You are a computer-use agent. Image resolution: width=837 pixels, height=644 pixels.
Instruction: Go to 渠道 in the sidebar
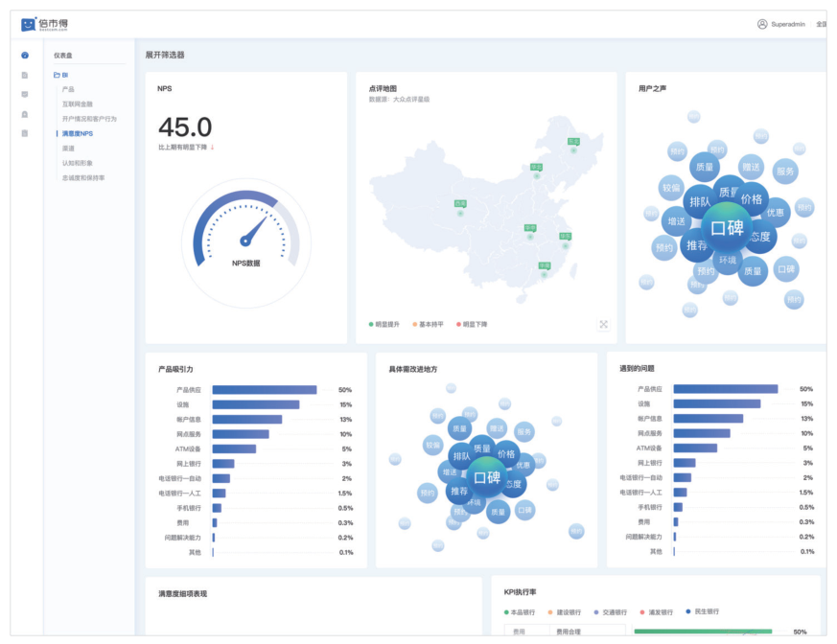click(x=68, y=149)
